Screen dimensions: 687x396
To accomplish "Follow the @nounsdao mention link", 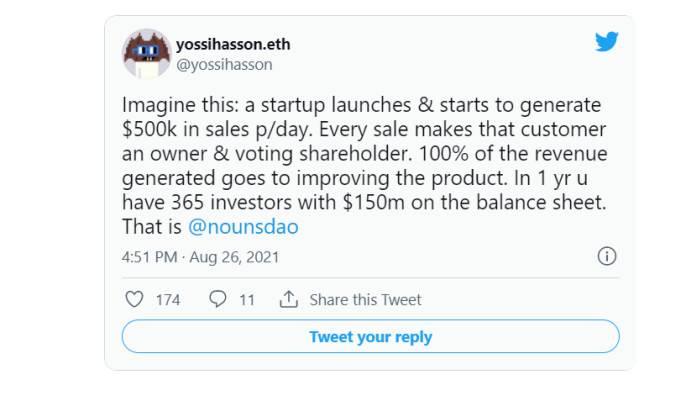I will pyautogui.click(x=243, y=227).
